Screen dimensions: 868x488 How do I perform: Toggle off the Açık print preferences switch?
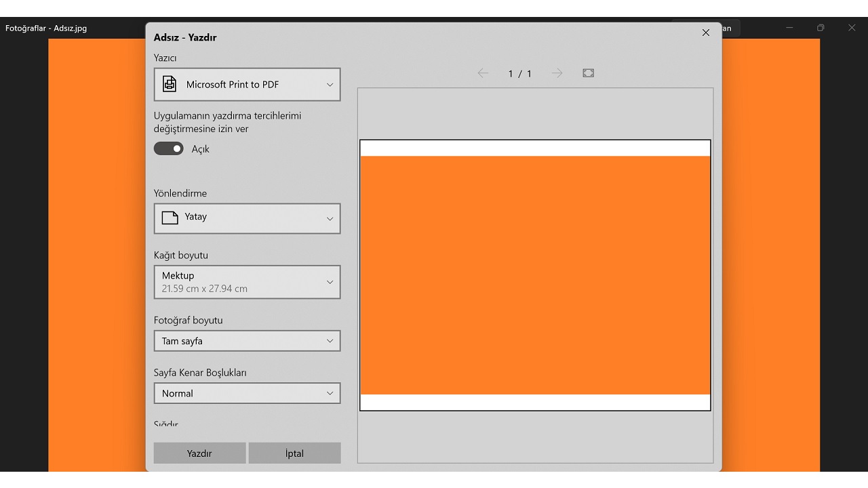[169, 149]
